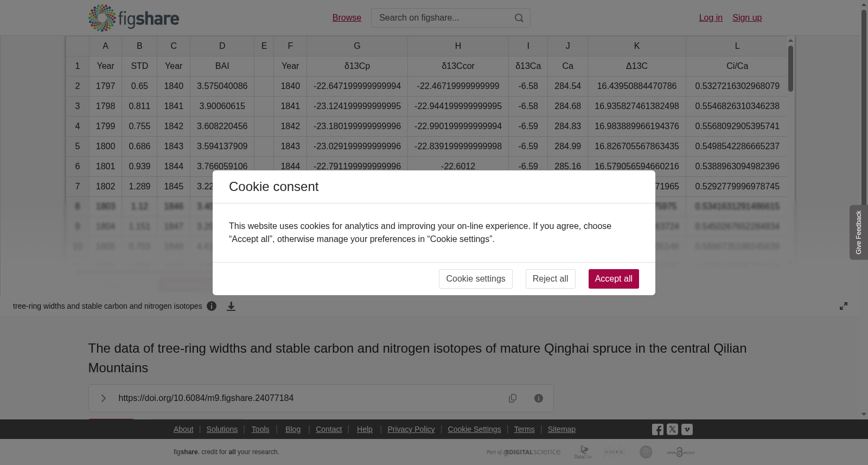Click cell value 0.5546826310346238

737,106
